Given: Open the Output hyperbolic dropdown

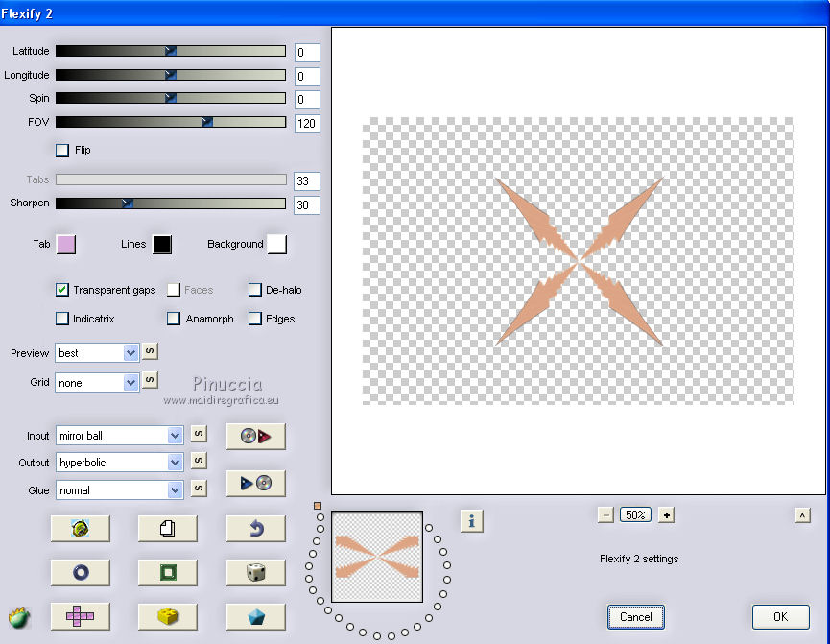Looking at the screenshot, I should coord(120,463).
